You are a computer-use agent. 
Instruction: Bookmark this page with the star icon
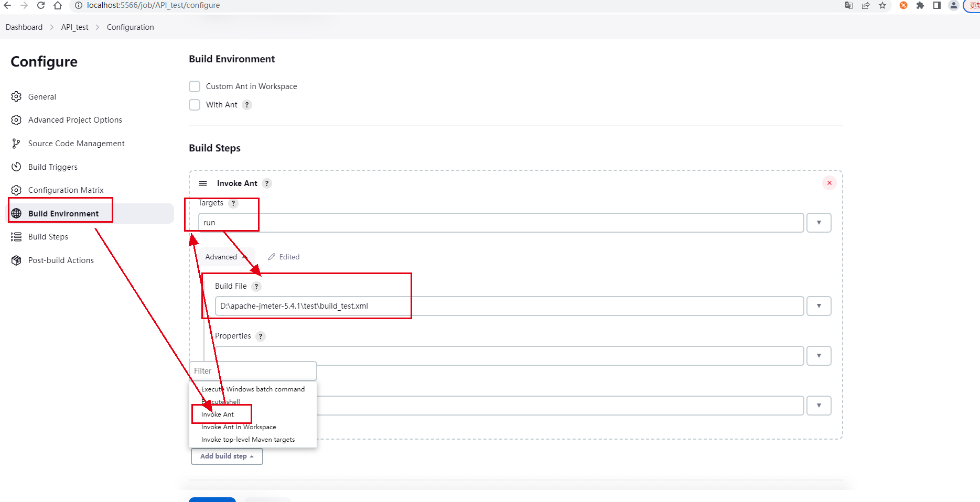882,5
